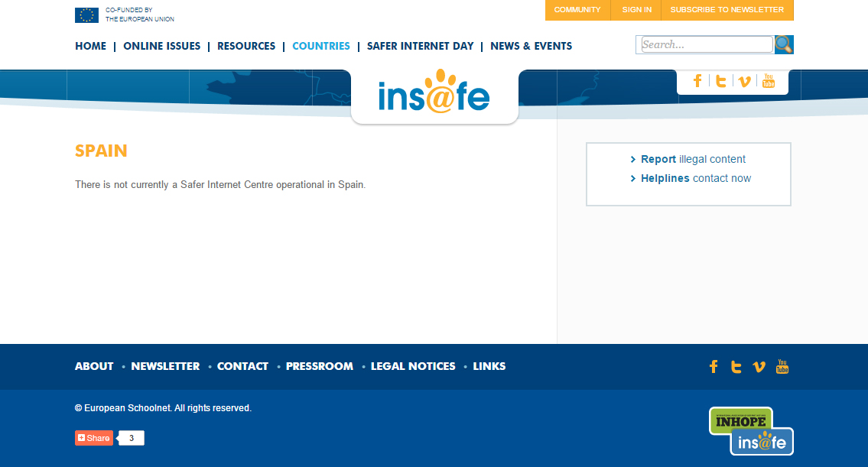Open the footer Twitter icon
The height and width of the screenshot is (467, 868).
coord(736,367)
